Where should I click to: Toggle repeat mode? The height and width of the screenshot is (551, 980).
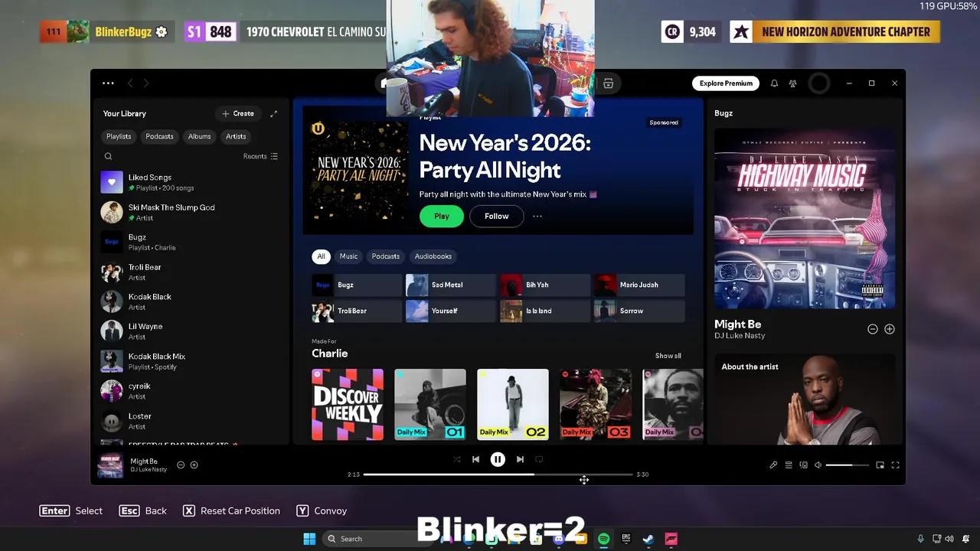539,459
